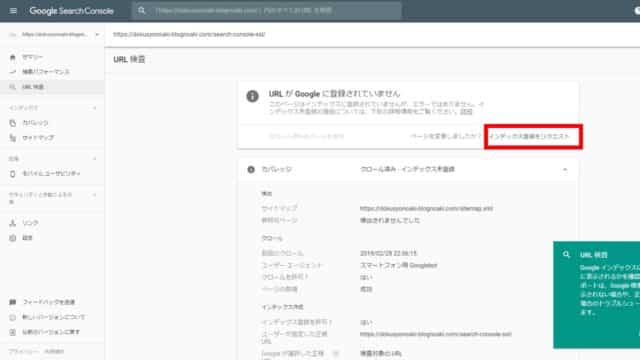
Task: Collapse the セキュリティと手動による対策 section
Action: [95, 195]
